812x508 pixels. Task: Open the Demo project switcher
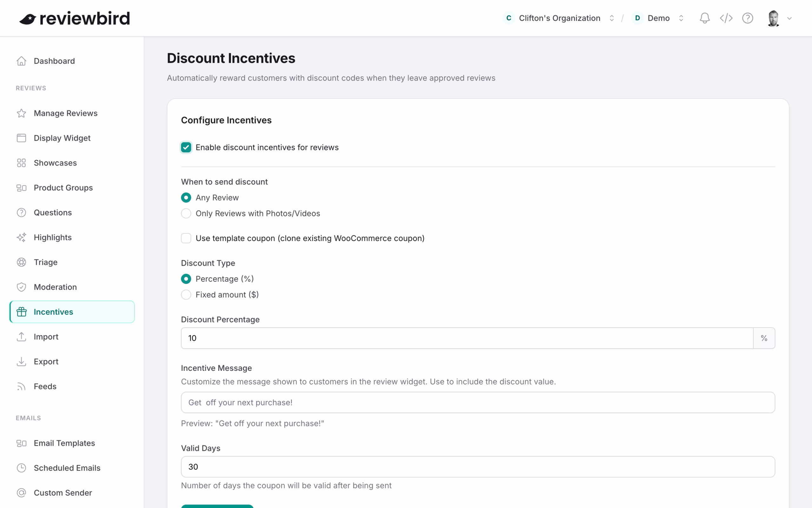(x=658, y=18)
